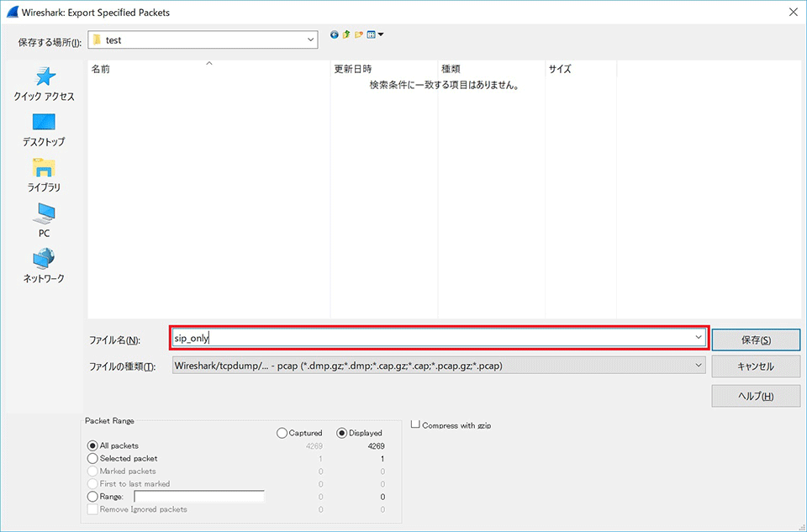Open Quick Access (クイック アクセス) location
The height and width of the screenshot is (532, 807).
click(x=45, y=84)
